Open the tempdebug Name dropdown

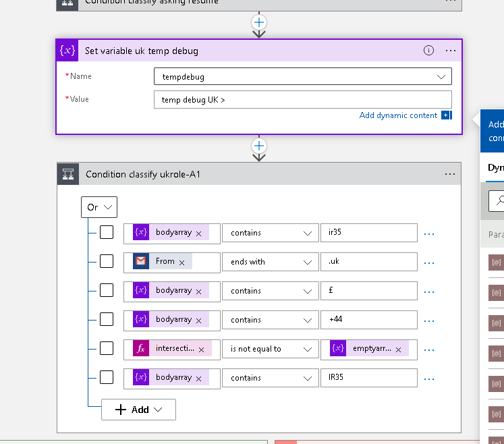[x=303, y=76]
